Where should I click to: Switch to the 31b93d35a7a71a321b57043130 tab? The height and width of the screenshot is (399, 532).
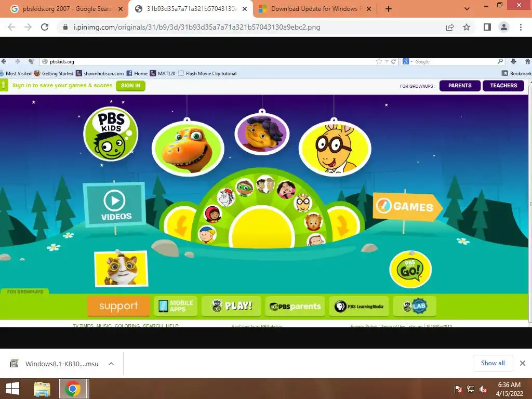point(190,9)
